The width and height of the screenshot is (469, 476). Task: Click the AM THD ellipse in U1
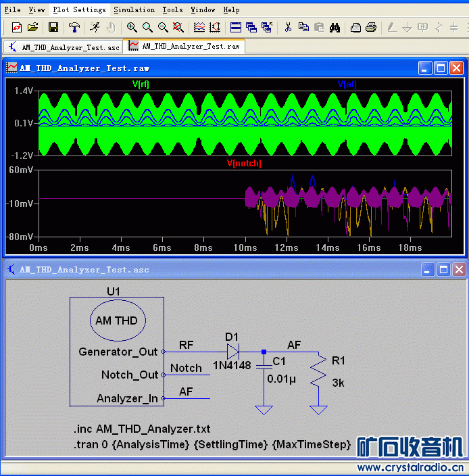point(118,320)
